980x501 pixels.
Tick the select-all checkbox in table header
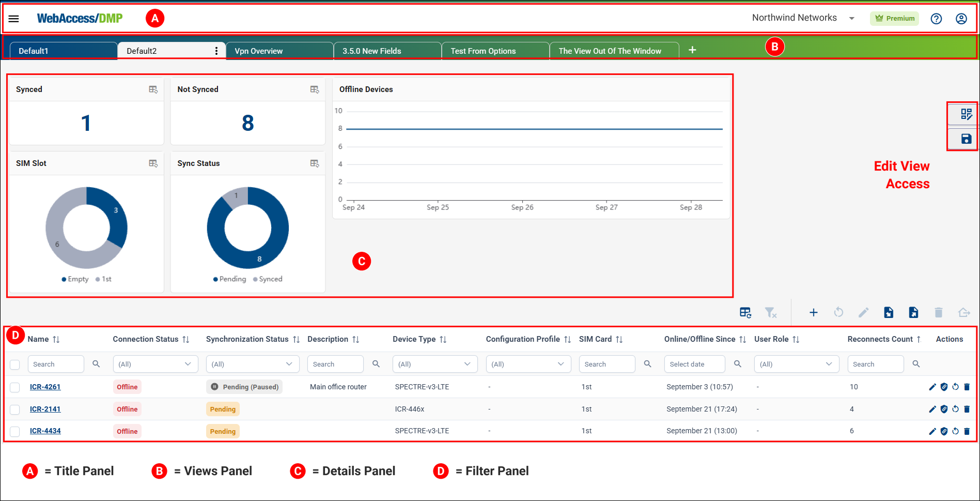15,365
